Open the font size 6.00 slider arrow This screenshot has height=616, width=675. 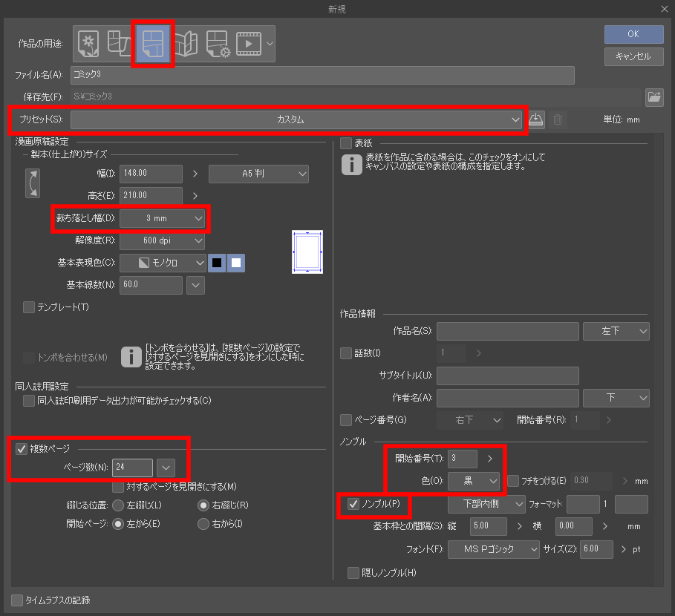(x=623, y=549)
